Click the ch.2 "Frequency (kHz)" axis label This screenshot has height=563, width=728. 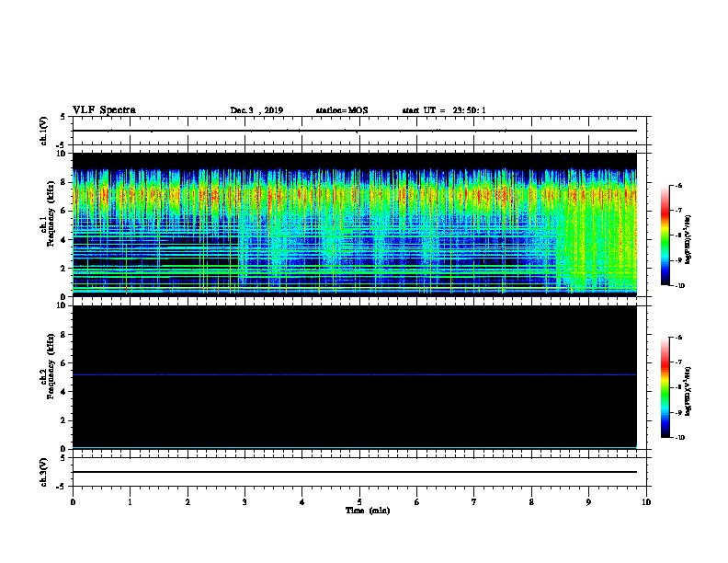coord(51,366)
